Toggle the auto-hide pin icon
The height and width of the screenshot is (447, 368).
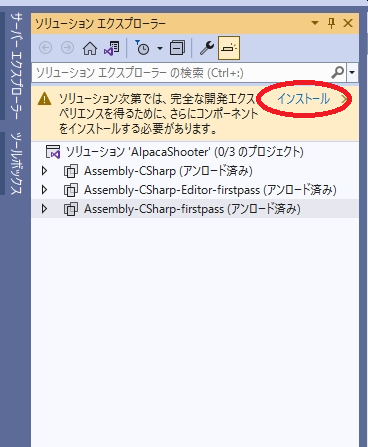pyautogui.click(x=331, y=23)
